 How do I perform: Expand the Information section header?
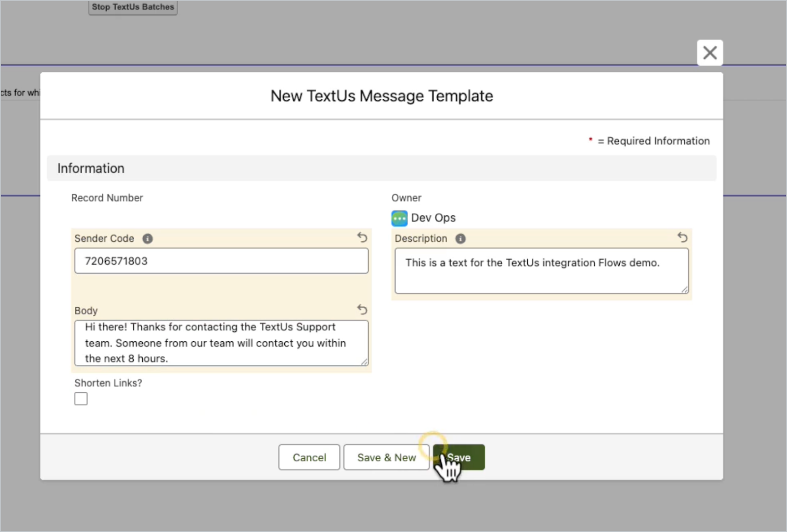(91, 168)
